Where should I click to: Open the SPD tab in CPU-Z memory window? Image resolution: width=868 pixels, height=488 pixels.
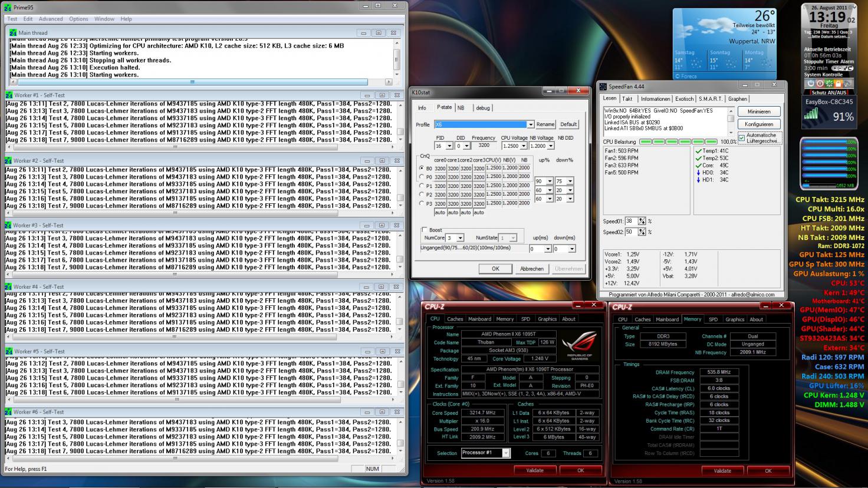pos(713,319)
